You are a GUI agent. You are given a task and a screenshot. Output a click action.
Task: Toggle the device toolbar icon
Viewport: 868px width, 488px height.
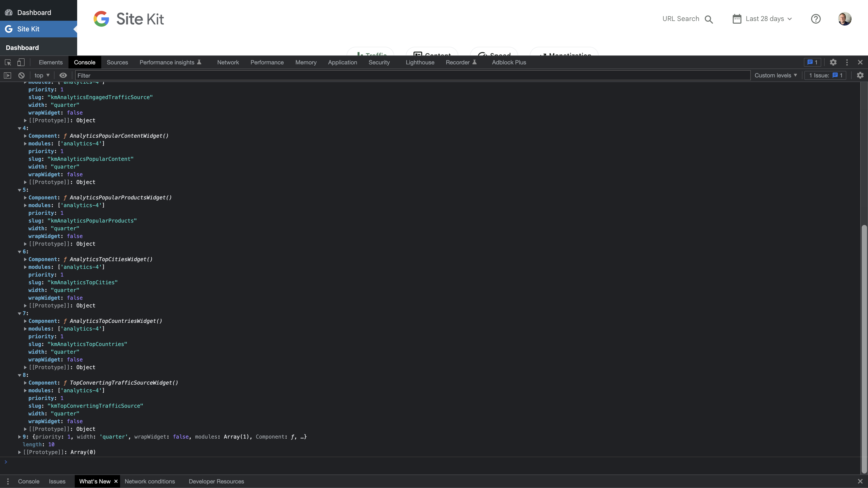21,62
